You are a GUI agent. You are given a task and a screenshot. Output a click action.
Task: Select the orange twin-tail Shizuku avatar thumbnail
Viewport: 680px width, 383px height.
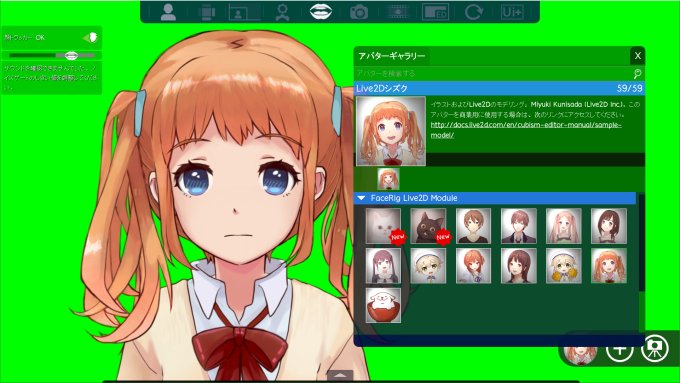[609, 266]
